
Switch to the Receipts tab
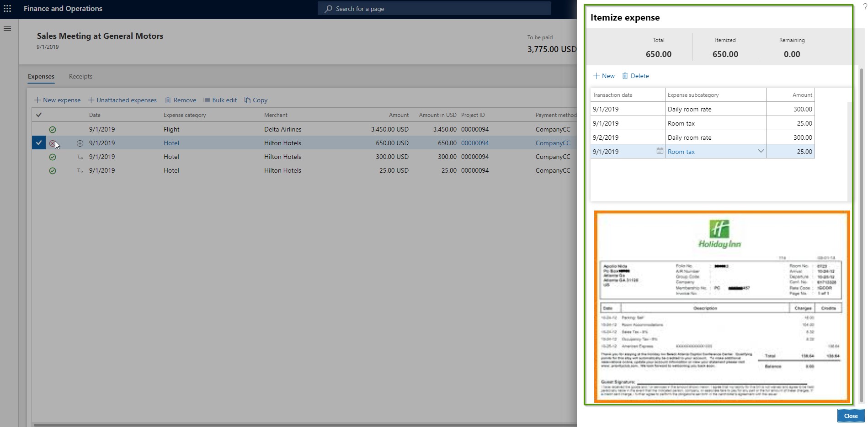pyautogui.click(x=80, y=76)
